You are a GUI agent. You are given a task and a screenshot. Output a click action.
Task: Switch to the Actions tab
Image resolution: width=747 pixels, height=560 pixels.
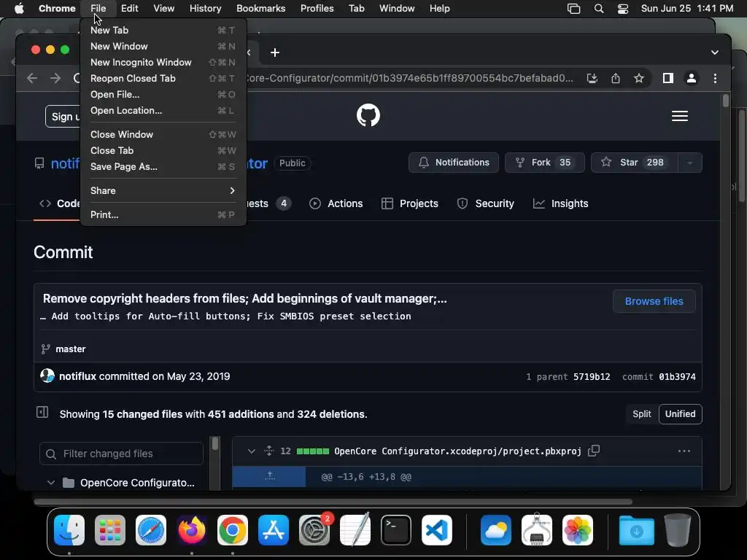click(336, 203)
